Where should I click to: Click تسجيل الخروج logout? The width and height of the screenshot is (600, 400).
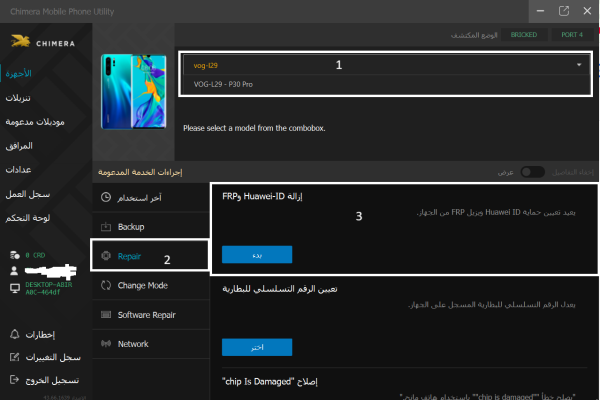[x=52, y=380]
